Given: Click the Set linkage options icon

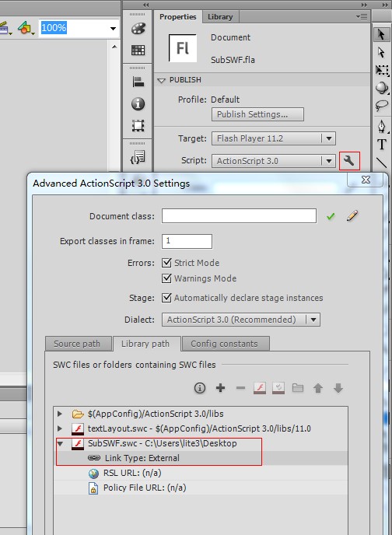Looking at the screenshot, I should (278, 388).
